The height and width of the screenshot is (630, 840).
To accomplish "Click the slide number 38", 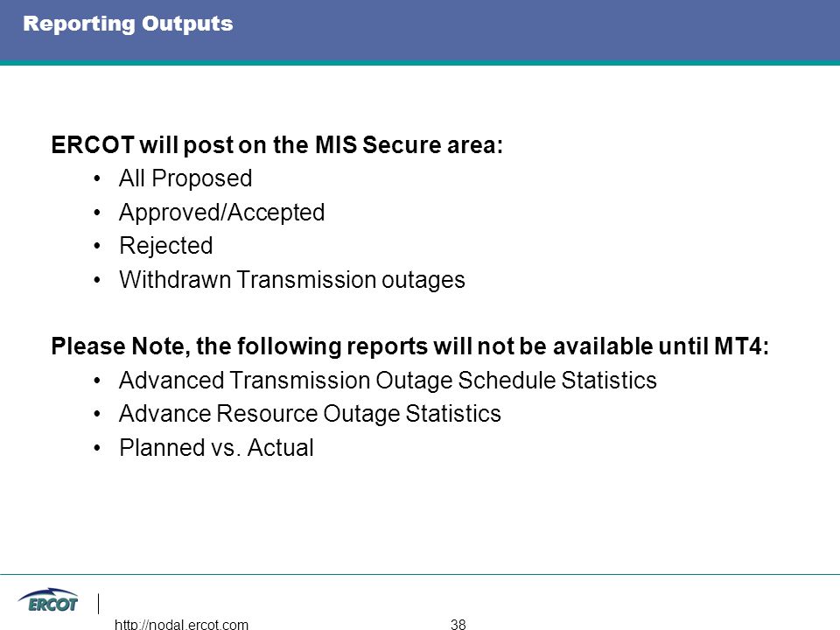I will click(x=458, y=624).
